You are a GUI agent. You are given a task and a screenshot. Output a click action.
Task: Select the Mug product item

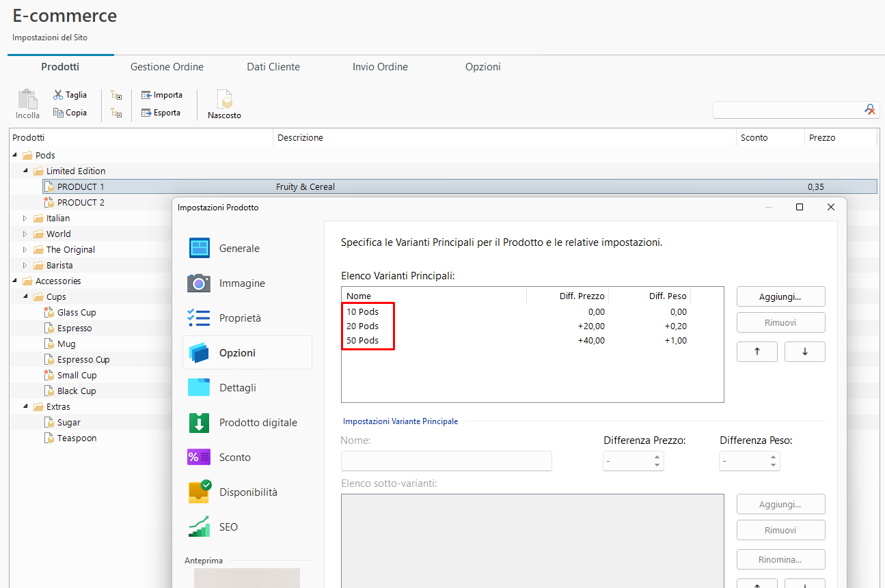pyautogui.click(x=66, y=344)
